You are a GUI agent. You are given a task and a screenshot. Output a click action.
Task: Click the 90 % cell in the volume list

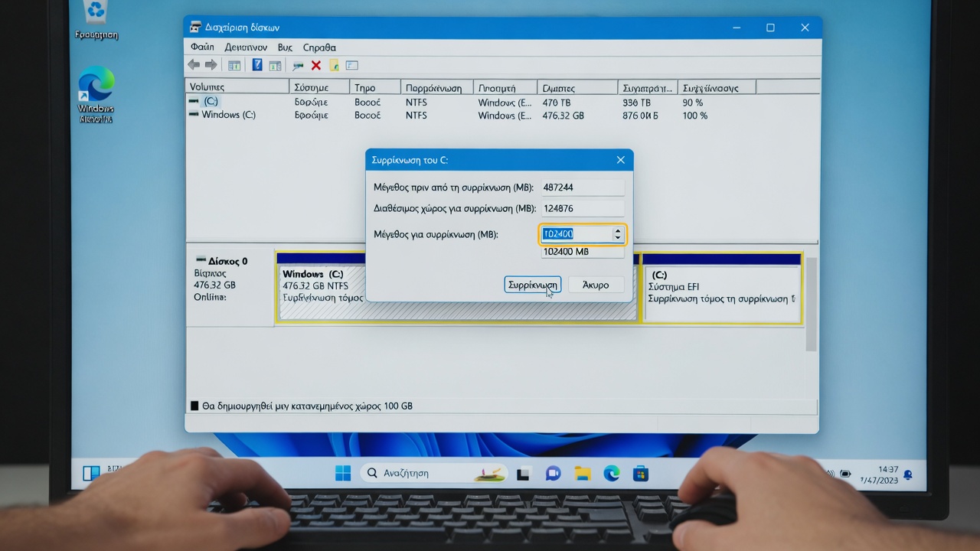click(x=693, y=102)
